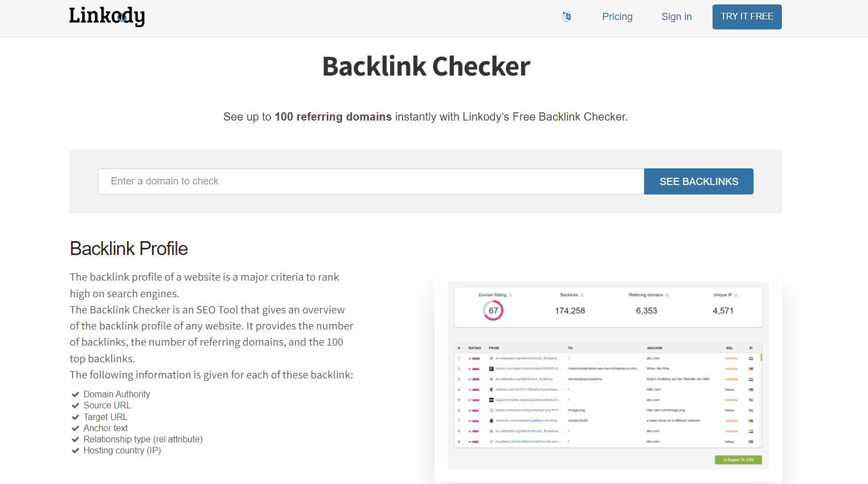Click the language translation icon
The height and width of the screenshot is (484, 868).
tap(566, 17)
